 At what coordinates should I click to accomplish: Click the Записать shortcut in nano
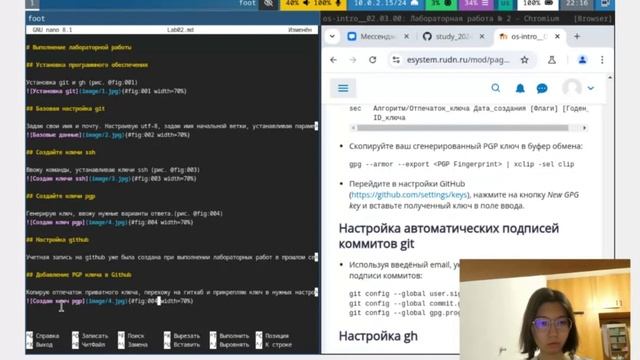click(90, 336)
